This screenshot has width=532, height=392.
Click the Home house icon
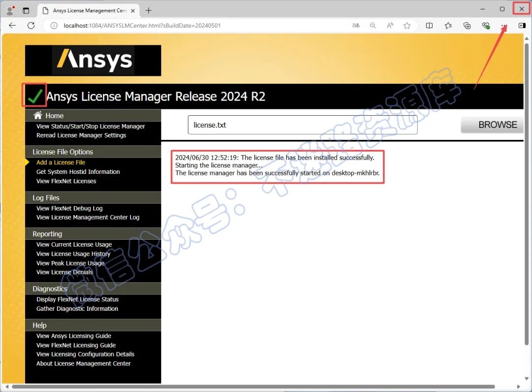pyautogui.click(x=37, y=115)
